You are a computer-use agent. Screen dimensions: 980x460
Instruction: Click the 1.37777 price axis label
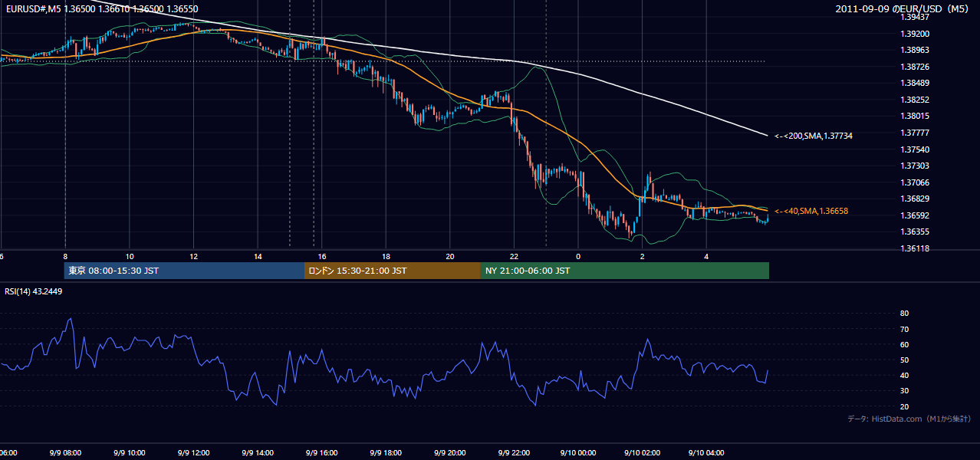pyautogui.click(x=915, y=133)
